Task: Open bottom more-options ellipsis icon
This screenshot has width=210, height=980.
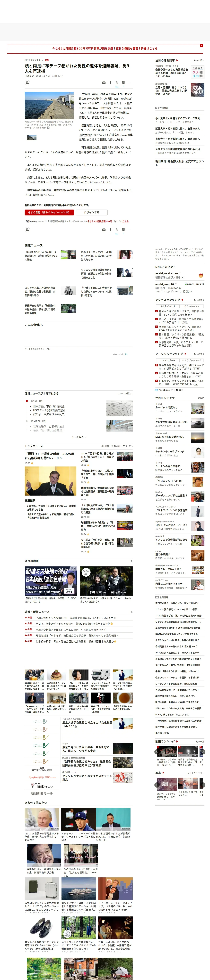Action: point(130,230)
